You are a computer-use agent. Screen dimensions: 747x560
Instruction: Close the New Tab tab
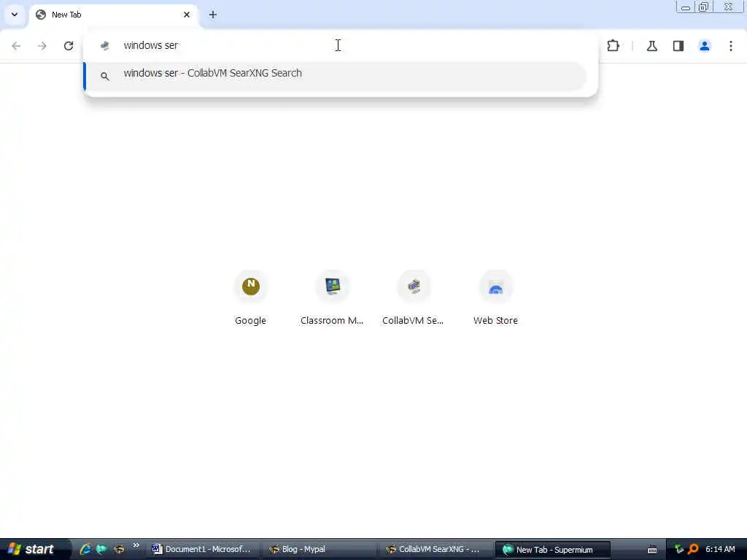coord(187,15)
